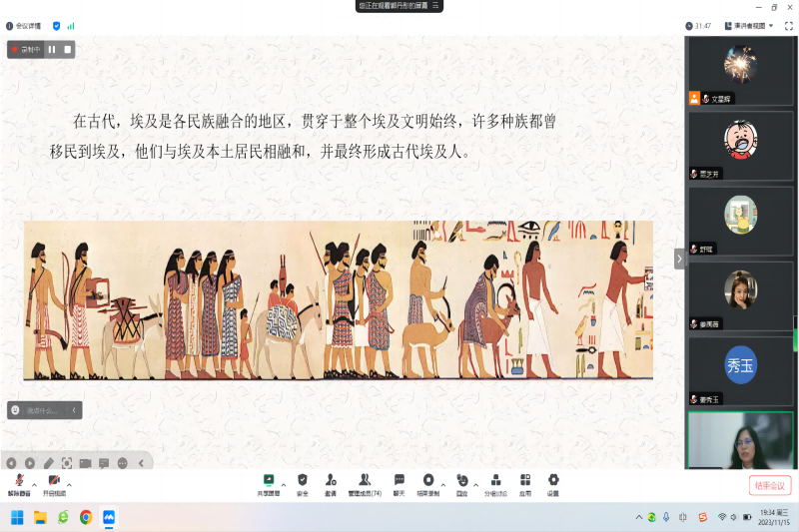Select the pen annotation tool
The width and height of the screenshot is (799, 532).
[48, 463]
